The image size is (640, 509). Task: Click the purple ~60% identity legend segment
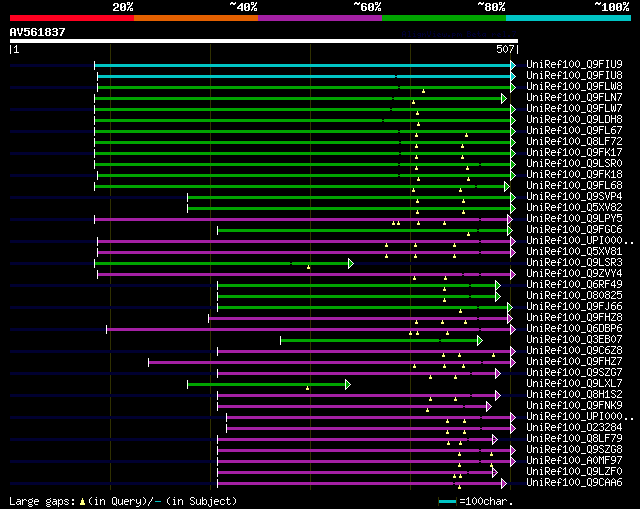tap(320, 18)
